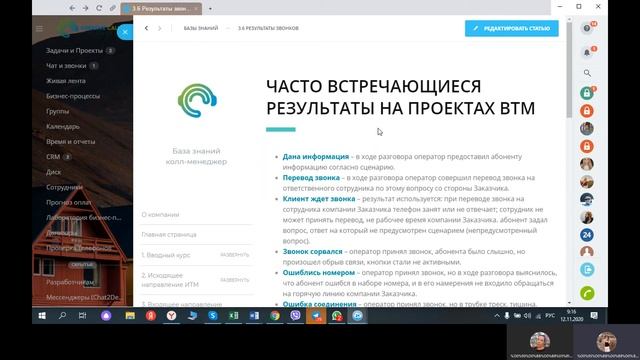Open 'Прогноз оплат' in sidebar
The width and height of the screenshot is (640, 360).
(x=69, y=202)
